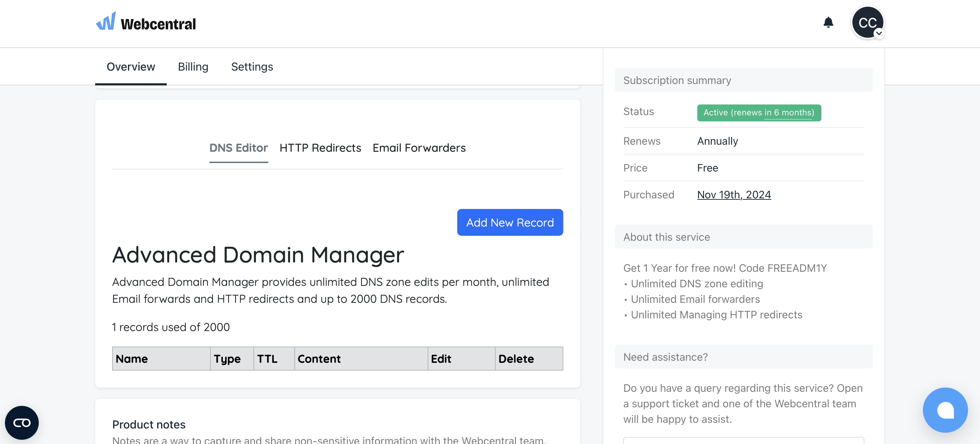
Task: Select the Overview tab
Action: coord(130,67)
